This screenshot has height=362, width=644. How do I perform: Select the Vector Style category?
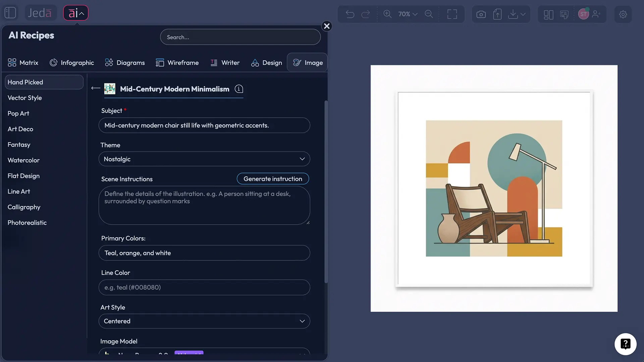point(25,98)
